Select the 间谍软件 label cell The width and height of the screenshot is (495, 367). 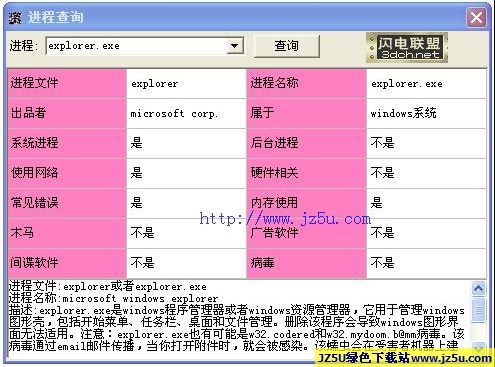point(67,263)
